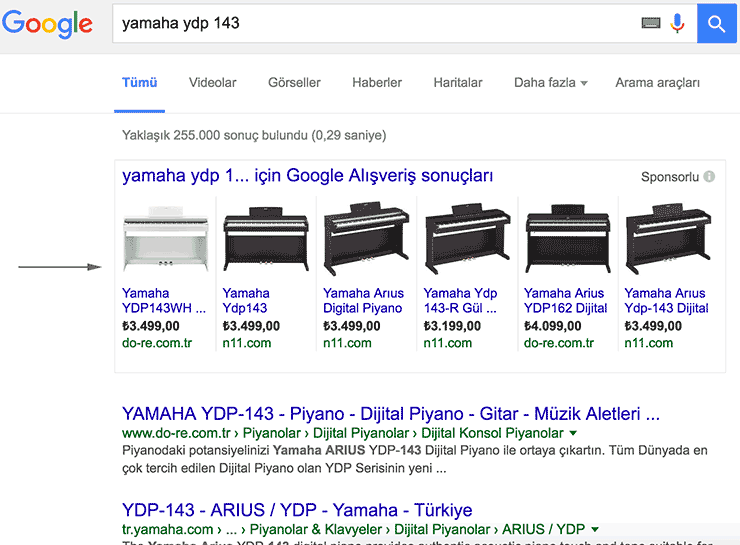Select the Tümü tab
740x545 pixels.
140,83
